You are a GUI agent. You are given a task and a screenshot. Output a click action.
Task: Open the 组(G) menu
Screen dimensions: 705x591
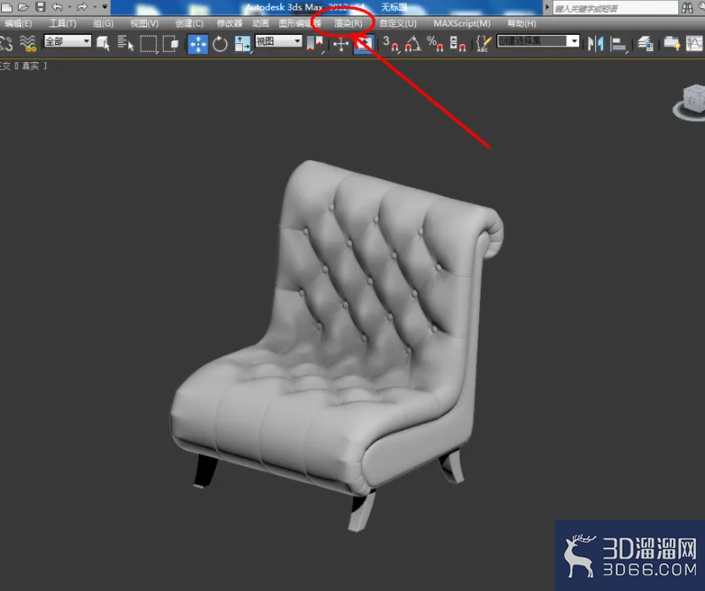(103, 23)
